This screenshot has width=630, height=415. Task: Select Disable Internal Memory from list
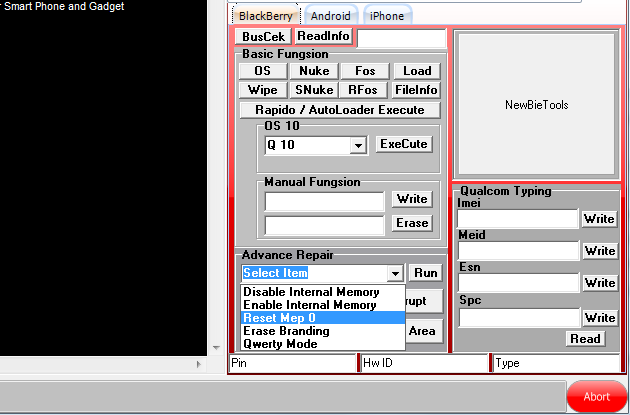323,292
